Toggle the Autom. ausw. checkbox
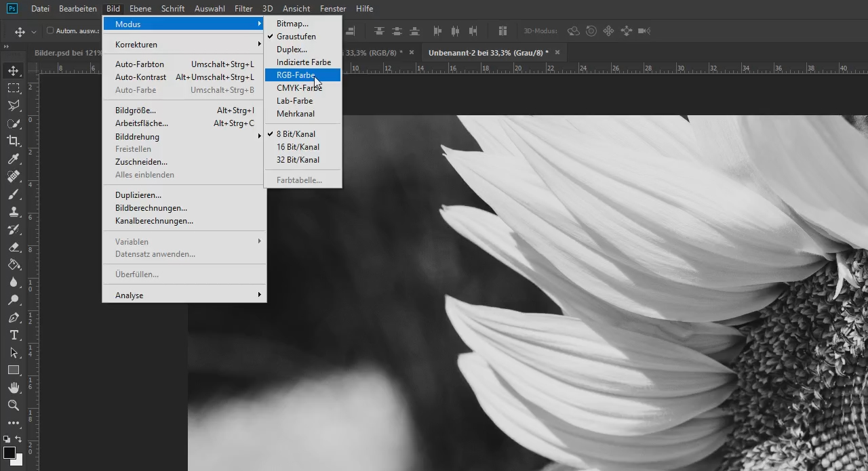The height and width of the screenshot is (471, 868). 50,31
